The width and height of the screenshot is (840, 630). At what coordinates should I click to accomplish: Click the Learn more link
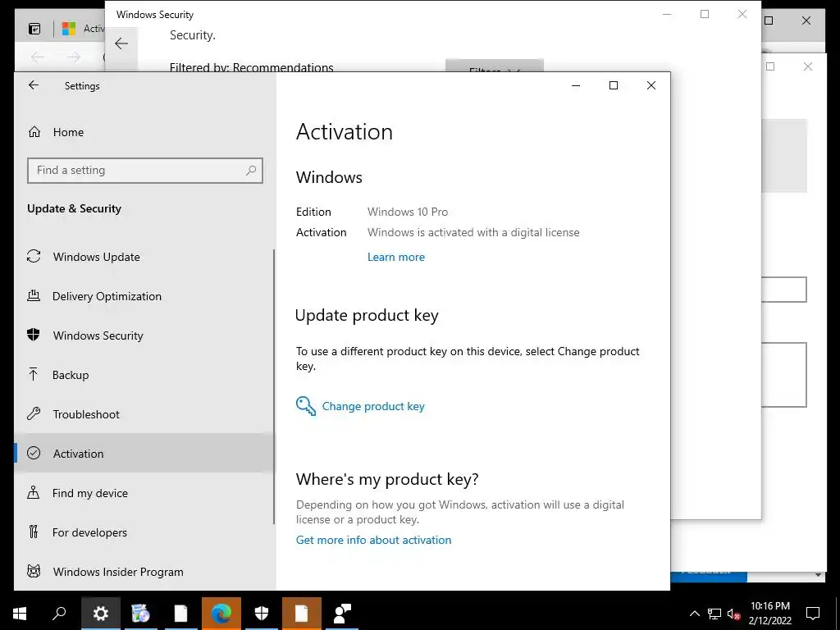pyautogui.click(x=396, y=257)
